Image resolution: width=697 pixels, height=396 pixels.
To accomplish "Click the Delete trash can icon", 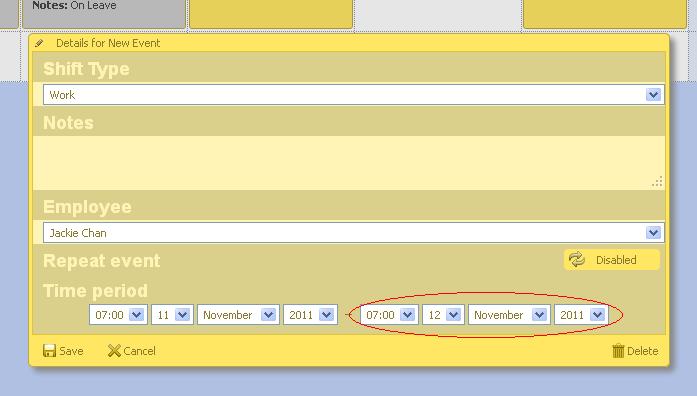I will point(618,351).
